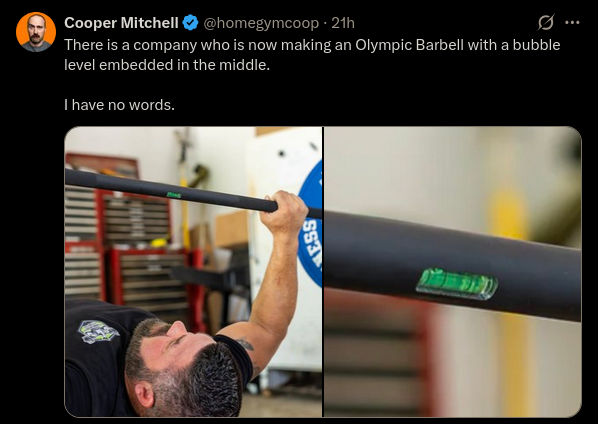Click the divider between the two photos

[x=323, y=271]
